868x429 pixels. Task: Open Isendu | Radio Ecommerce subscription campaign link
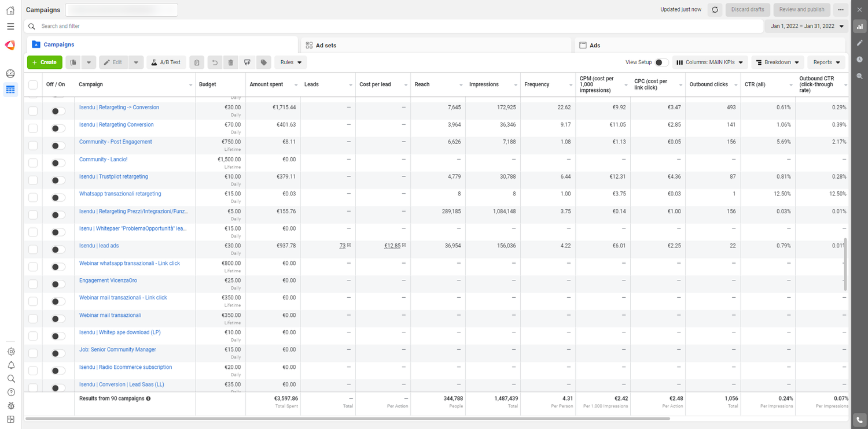(x=126, y=367)
